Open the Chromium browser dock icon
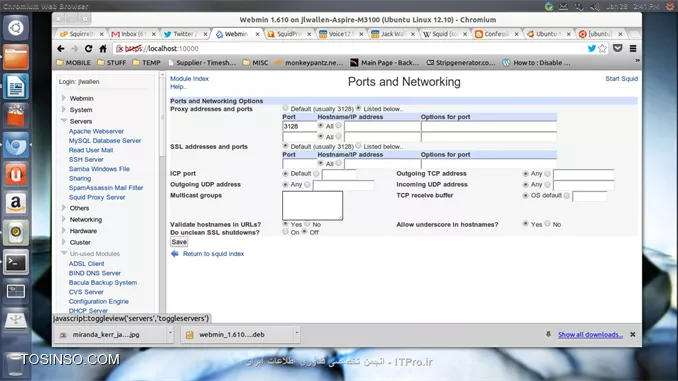 pos(16,145)
